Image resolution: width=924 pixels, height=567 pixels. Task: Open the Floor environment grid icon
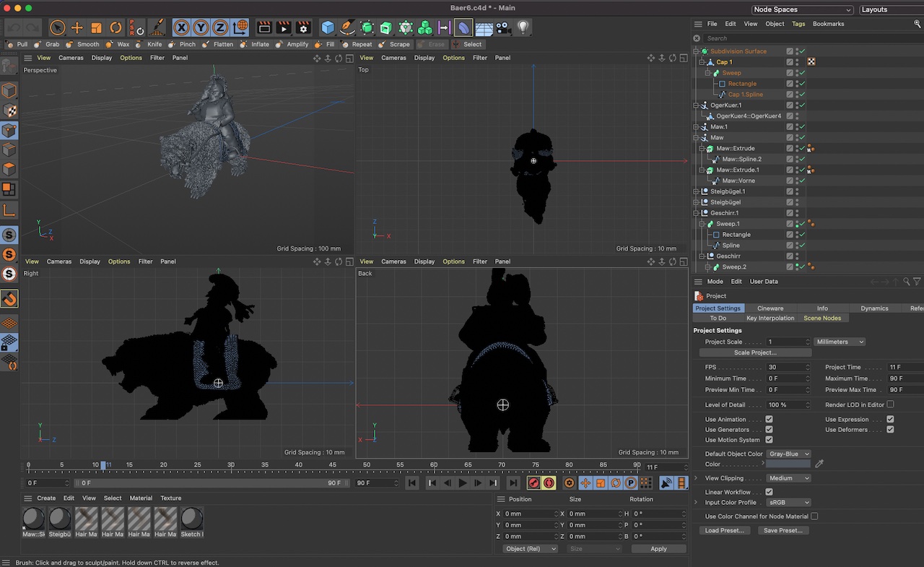[484, 27]
